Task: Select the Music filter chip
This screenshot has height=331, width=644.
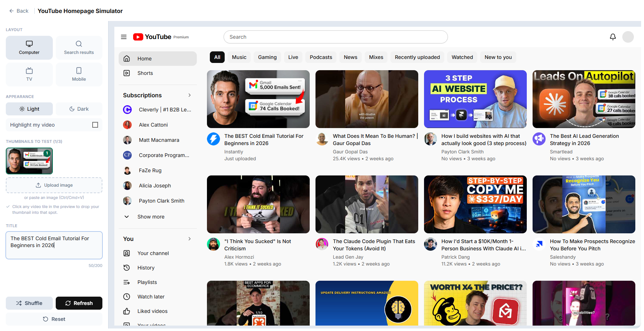Action: click(239, 57)
